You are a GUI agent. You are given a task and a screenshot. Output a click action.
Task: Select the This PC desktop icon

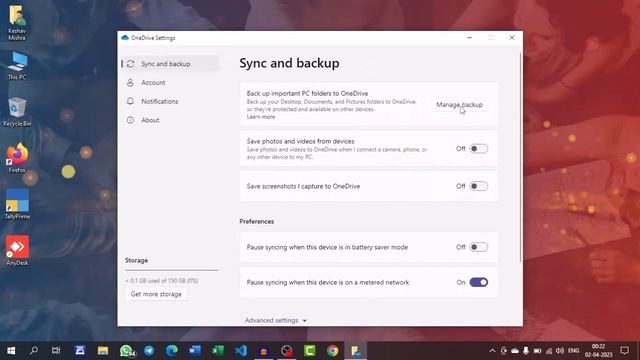17,66
